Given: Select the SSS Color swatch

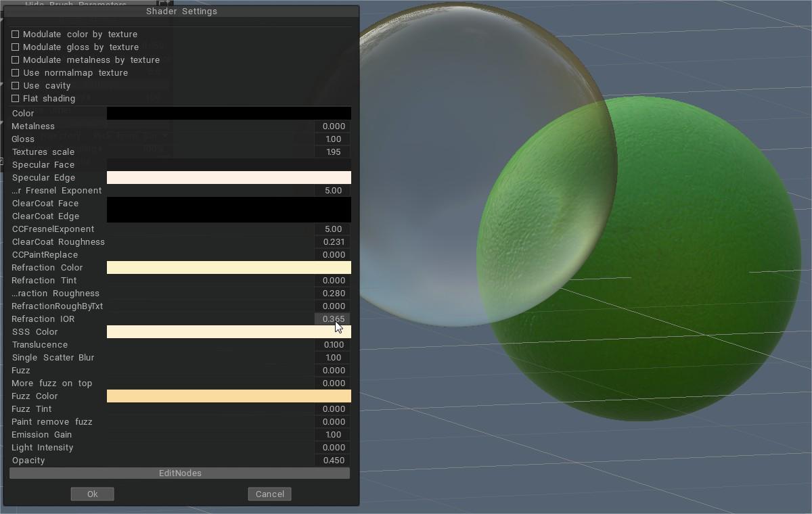Looking at the screenshot, I should (x=228, y=331).
